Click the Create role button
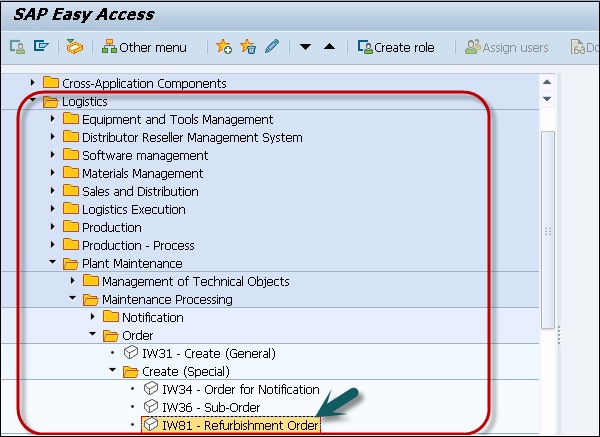 click(x=395, y=47)
